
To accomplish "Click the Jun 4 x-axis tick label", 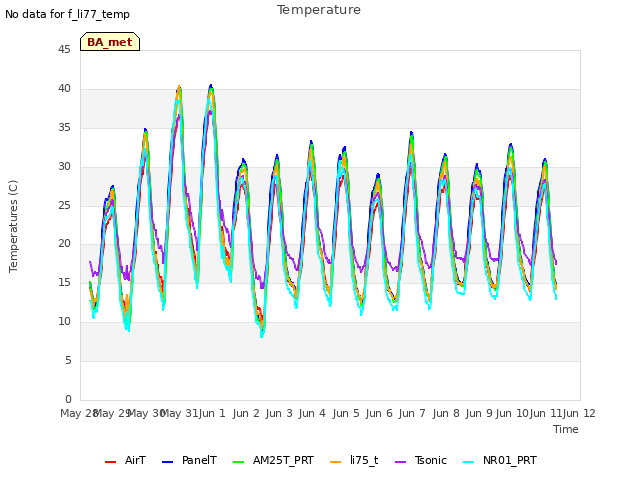I will coord(312,413).
